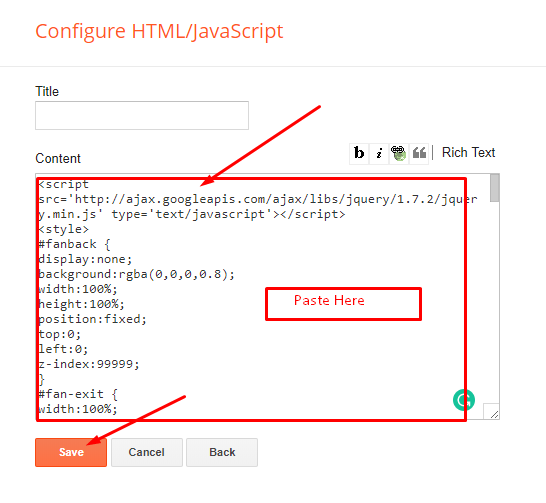
Task: Toggle bold formatting in the Content toolbar
Action: coord(359,153)
